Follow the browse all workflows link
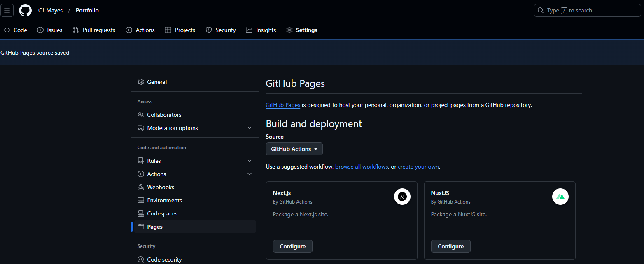The width and height of the screenshot is (644, 264). (362, 167)
